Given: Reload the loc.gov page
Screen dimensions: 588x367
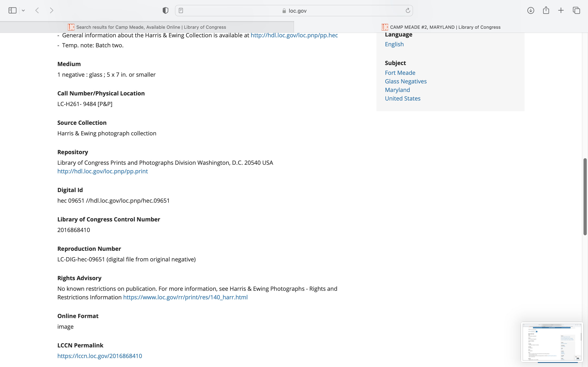Looking at the screenshot, I should 408,10.
